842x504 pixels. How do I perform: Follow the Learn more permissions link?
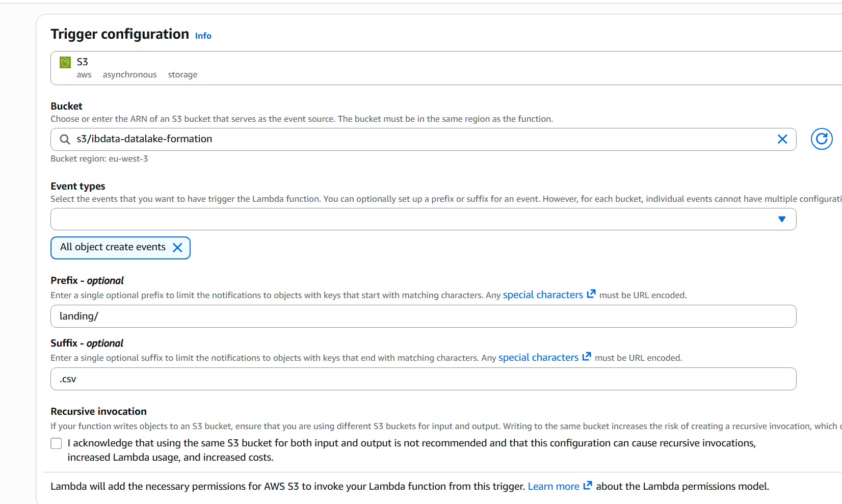pyautogui.click(x=554, y=486)
